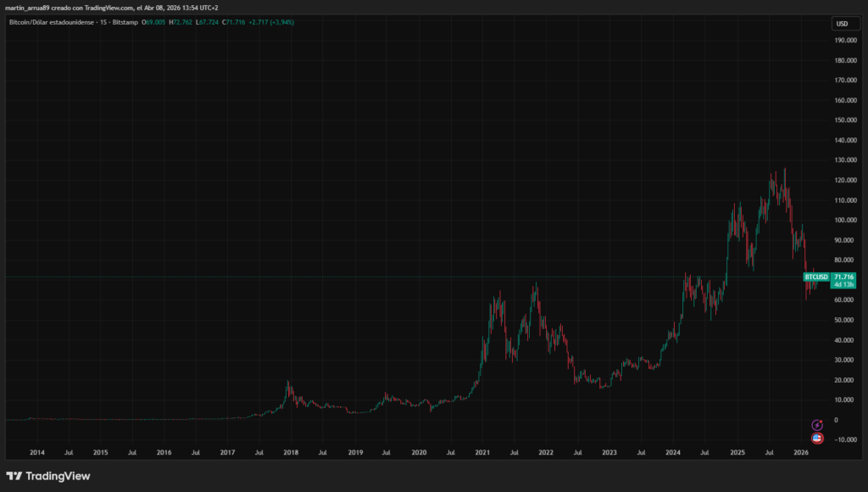Click the BTCUSD last price label
This screenshot has height=492, width=868.
coord(815,277)
